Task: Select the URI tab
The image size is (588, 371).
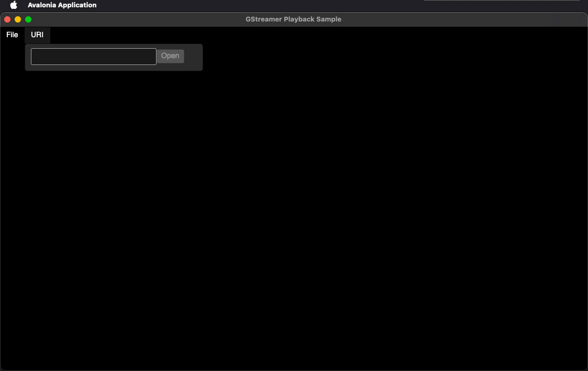Action: (x=37, y=35)
